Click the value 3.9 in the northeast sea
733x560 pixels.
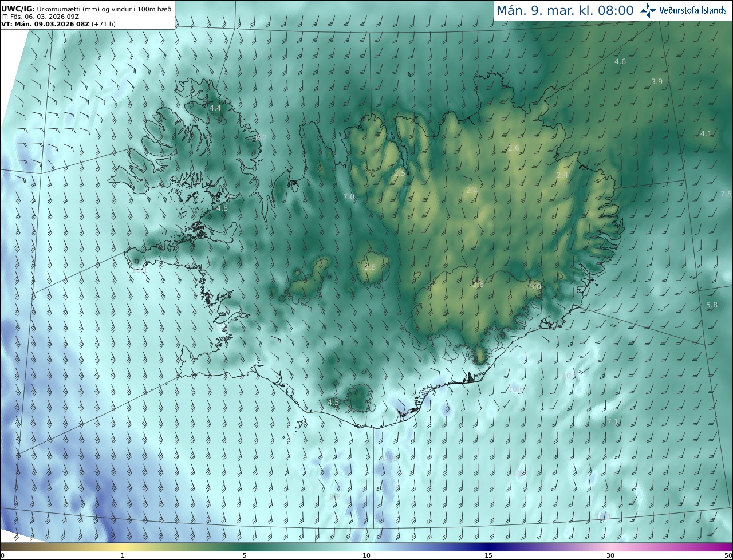[657, 82]
